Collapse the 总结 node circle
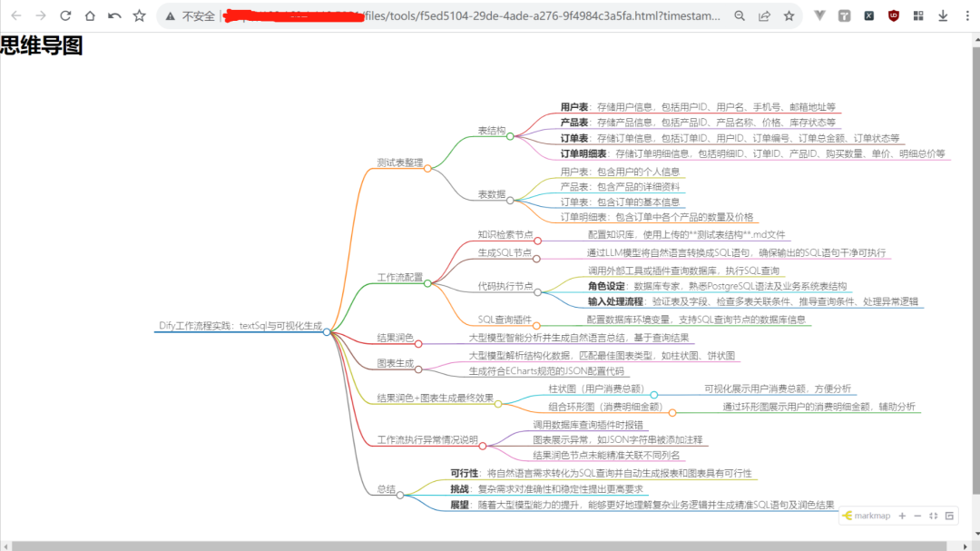 coord(400,495)
